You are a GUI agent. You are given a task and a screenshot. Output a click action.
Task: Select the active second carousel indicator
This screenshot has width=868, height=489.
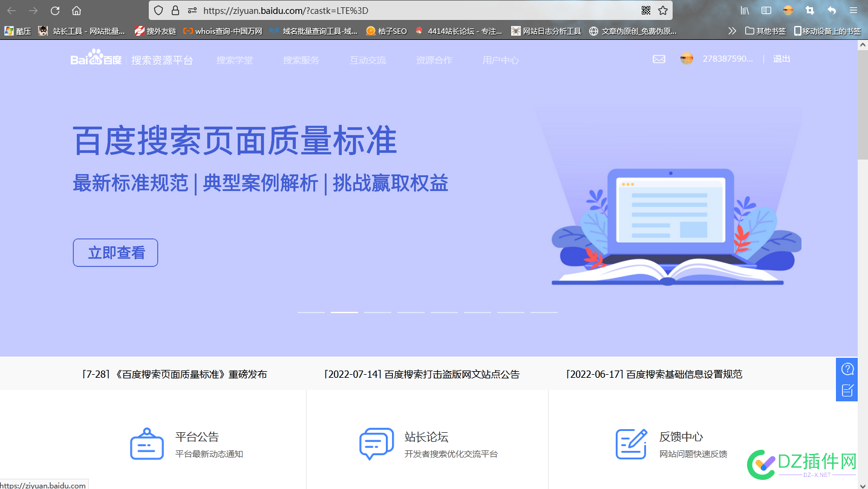tap(344, 312)
